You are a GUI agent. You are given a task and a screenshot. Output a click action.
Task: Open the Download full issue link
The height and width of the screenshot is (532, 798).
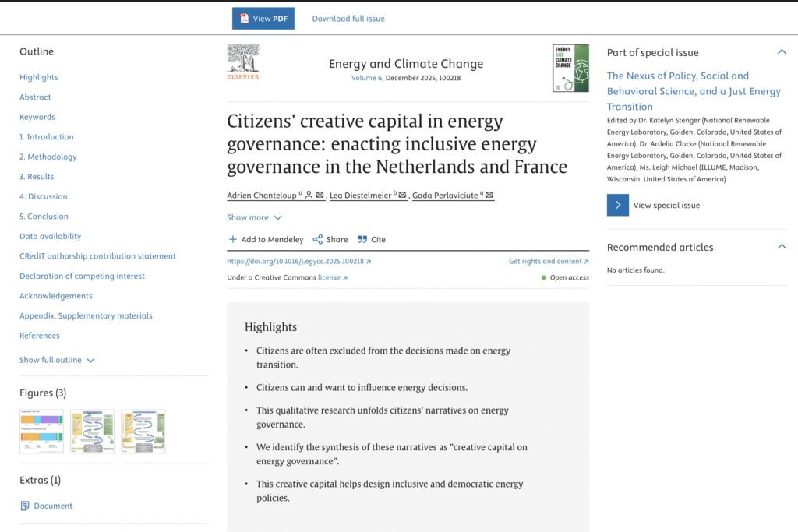(348, 19)
